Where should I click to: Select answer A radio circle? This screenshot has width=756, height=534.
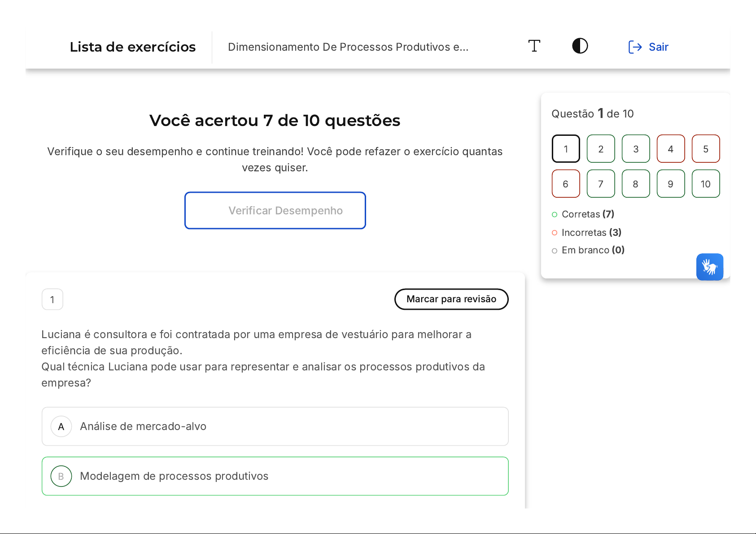pyautogui.click(x=61, y=427)
